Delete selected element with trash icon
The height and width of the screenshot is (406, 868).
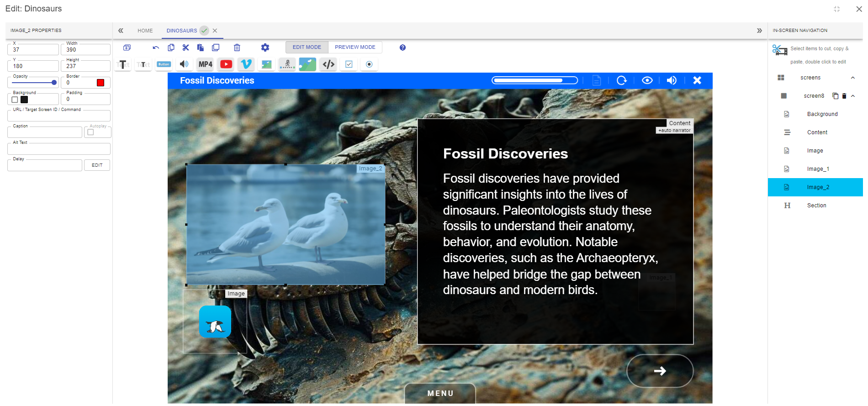pyautogui.click(x=237, y=47)
